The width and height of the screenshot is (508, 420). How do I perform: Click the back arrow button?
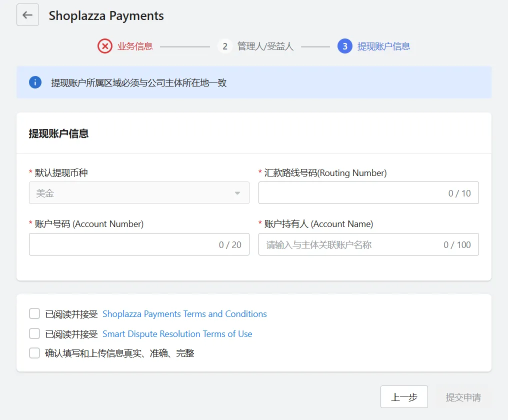coord(27,15)
